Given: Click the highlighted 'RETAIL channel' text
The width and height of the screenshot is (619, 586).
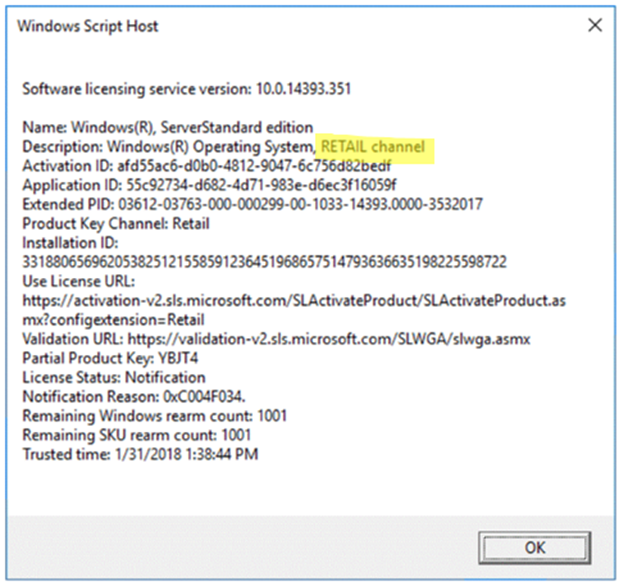Looking at the screenshot, I should [373, 146].
